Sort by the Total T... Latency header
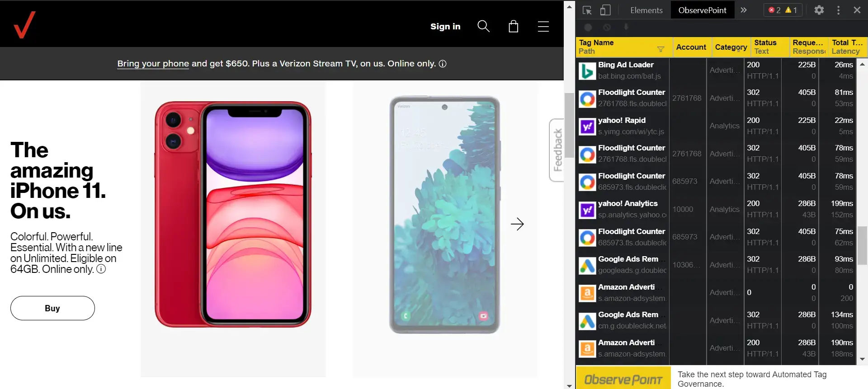The height and width of the screenshot is (389, 868). pyautogui.click(x=848, y=47)
